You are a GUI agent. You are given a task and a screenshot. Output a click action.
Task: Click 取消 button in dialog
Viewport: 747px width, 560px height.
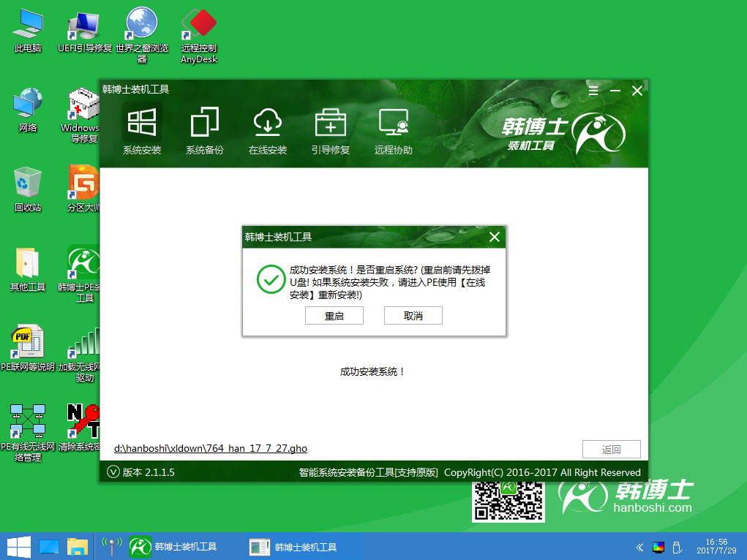pyautogui.click(x=413, y=316)
